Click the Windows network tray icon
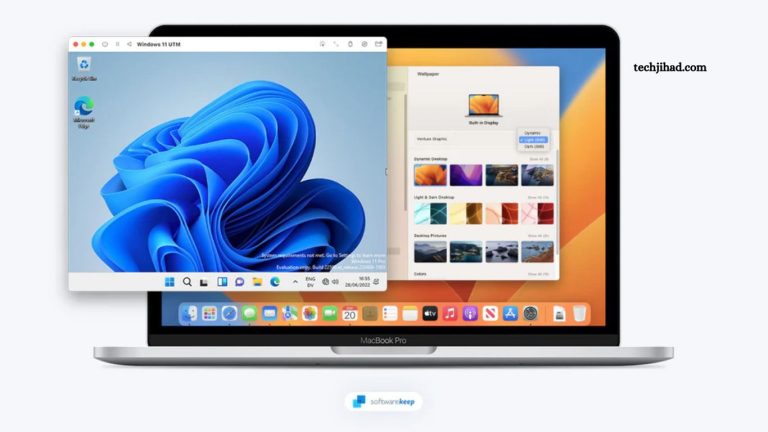768x432 pixels. (326, 282)
